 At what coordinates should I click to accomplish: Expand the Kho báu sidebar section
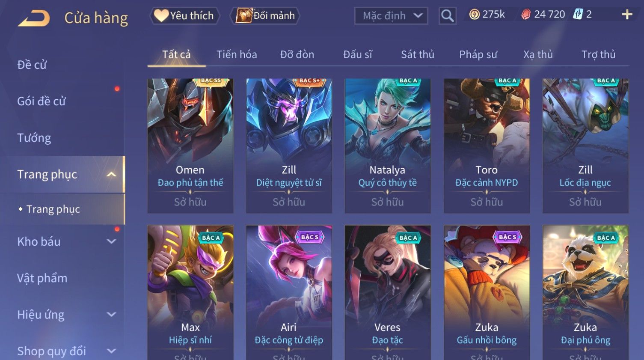pyautogui.click(x=111, y=241)
